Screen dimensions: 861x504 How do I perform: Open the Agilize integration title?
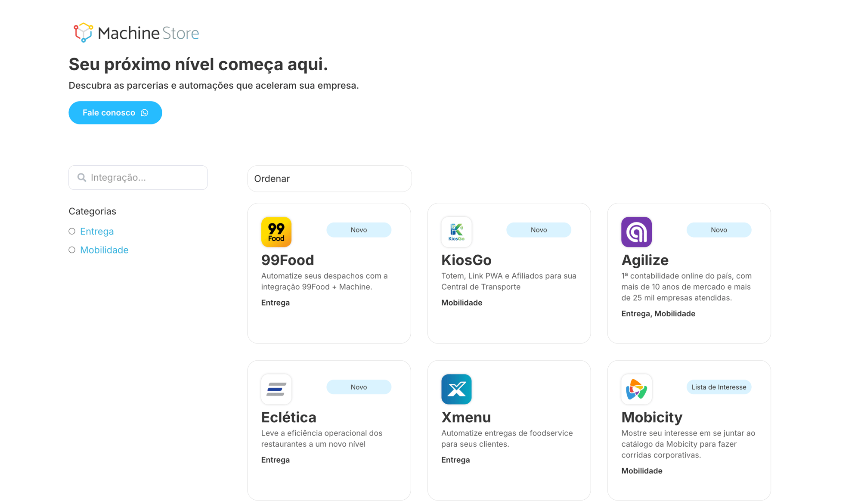pos(644,260)
